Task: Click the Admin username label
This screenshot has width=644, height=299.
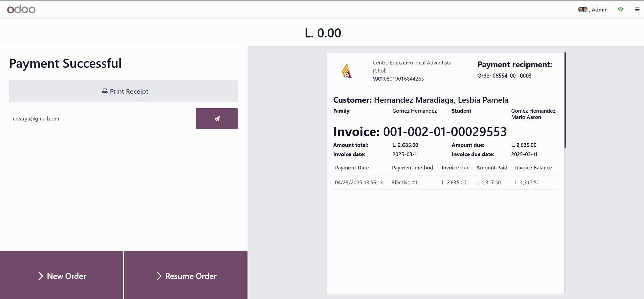Action: (599, 10)
